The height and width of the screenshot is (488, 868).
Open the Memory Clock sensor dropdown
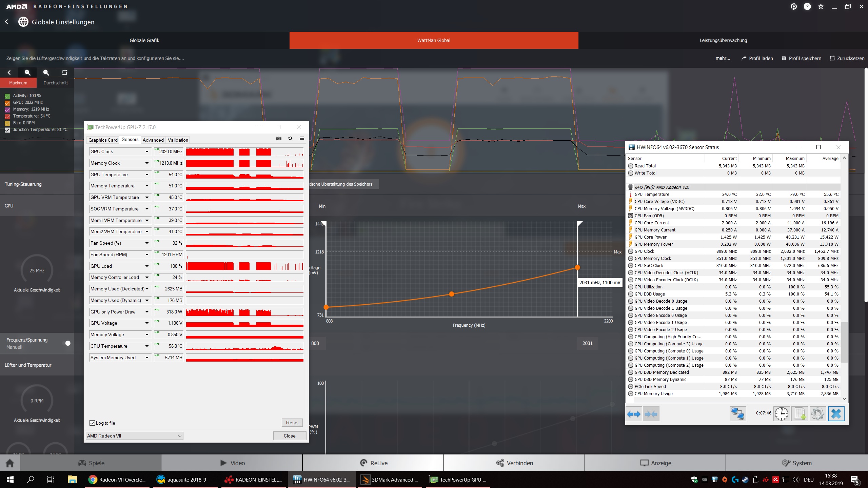147,163
